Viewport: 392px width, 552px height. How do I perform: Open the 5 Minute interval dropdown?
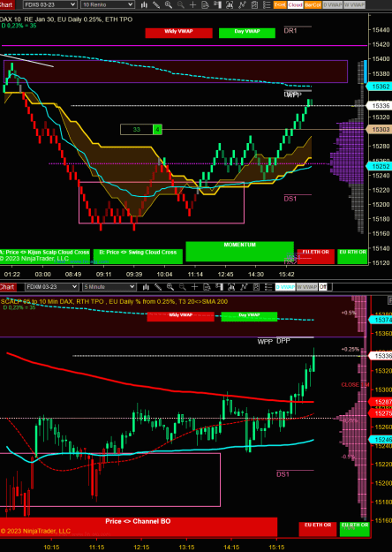pos(109,287)
